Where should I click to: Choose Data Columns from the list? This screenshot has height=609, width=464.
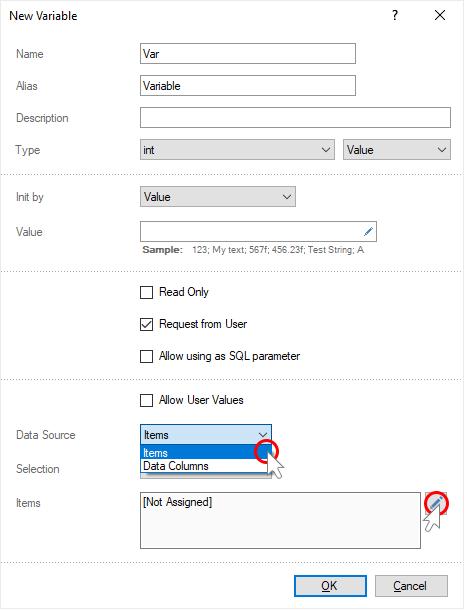[x=204, y=466]
